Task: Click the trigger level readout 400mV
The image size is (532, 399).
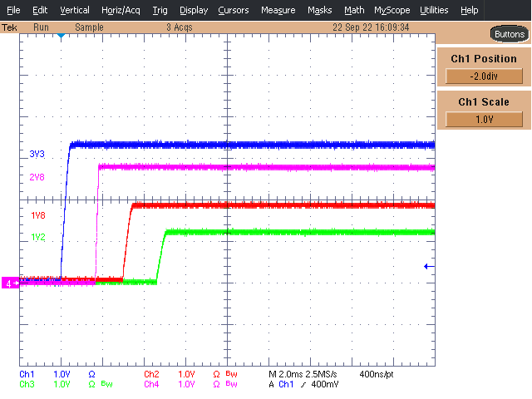Action: tap(325, 384)
